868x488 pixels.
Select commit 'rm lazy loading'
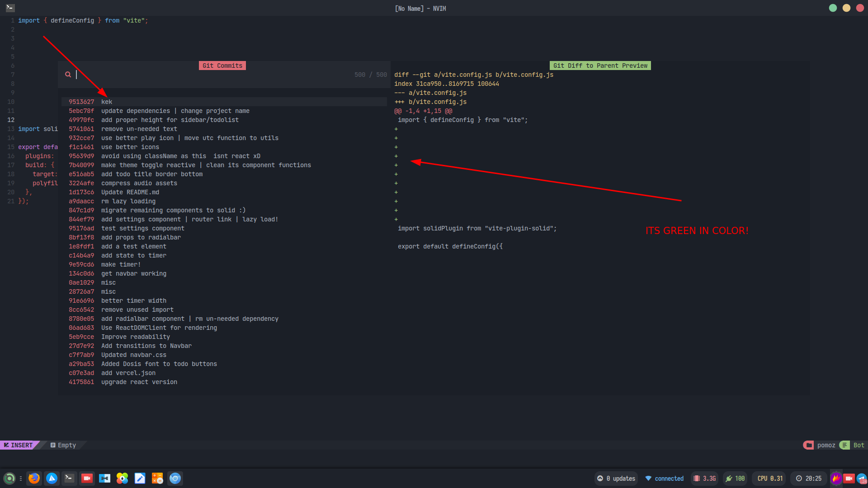coord(224,201)
